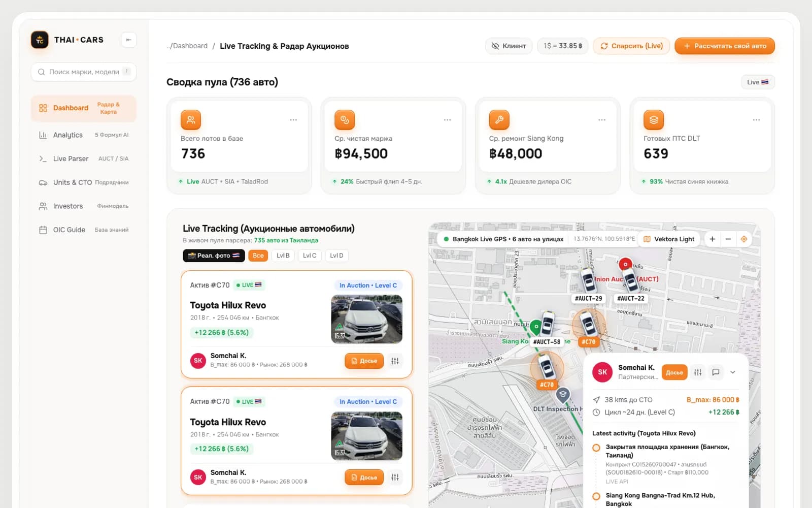812x508 pixels.
Task: Click the Рассчитать свой авто button
Action: (725, 46)
